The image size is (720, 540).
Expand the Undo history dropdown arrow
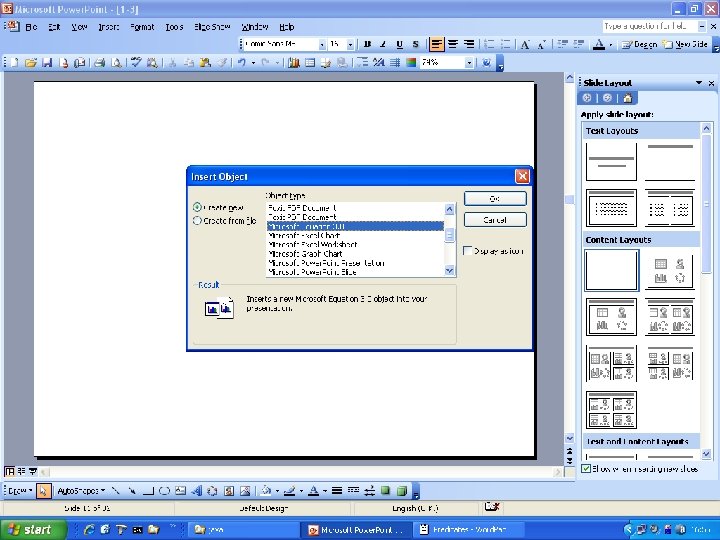click(253, 62)
